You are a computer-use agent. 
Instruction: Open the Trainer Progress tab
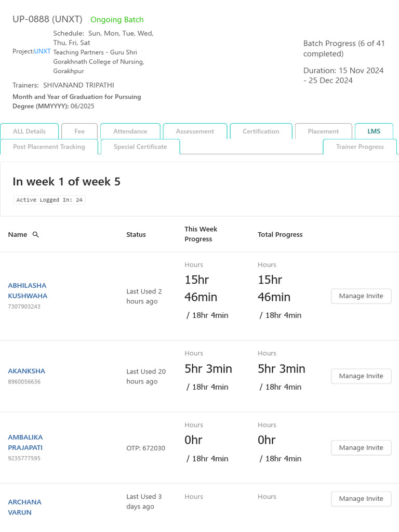pos(360,147)
